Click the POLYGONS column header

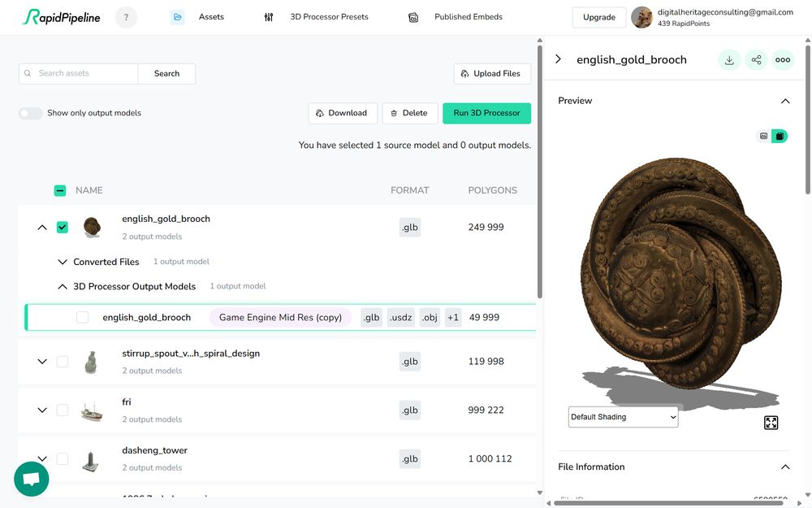click(493, 190)
